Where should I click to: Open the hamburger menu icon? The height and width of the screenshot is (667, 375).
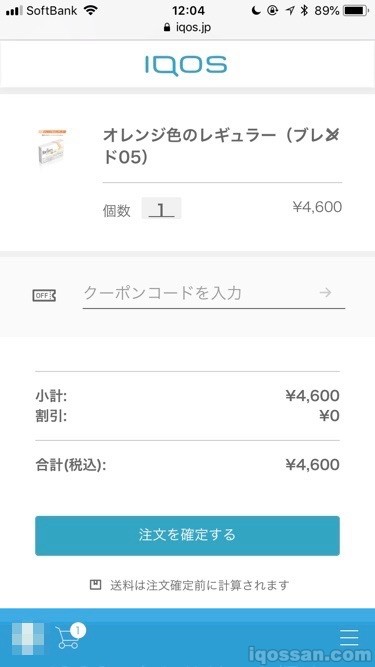(349, 638)
